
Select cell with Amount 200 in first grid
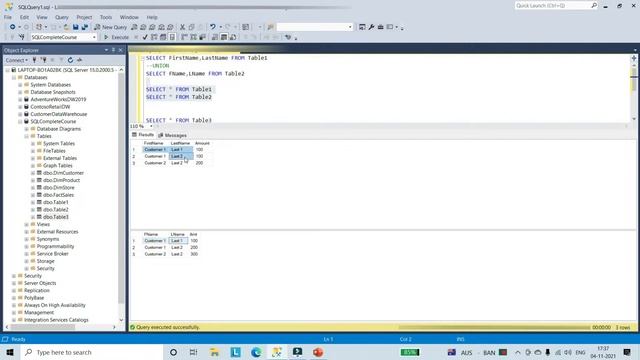pos(199,163)
